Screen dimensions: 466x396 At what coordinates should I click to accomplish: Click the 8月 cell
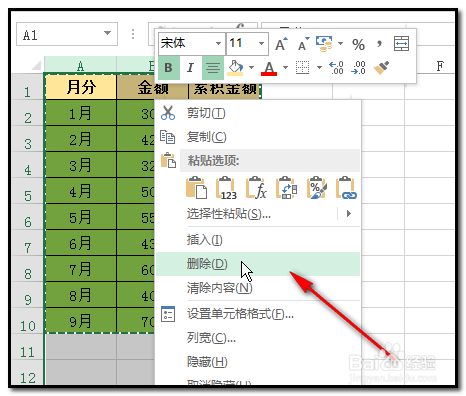(x=81, y=295)
